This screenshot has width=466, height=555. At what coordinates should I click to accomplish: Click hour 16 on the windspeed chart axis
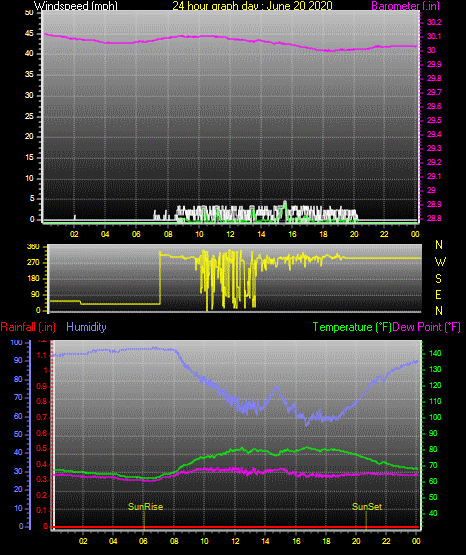click(292, 234)
